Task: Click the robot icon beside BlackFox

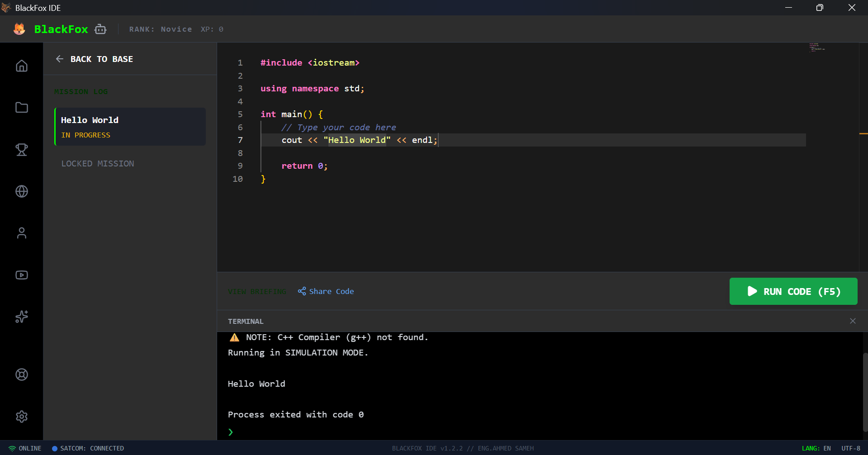Action: tap(100, 29)
